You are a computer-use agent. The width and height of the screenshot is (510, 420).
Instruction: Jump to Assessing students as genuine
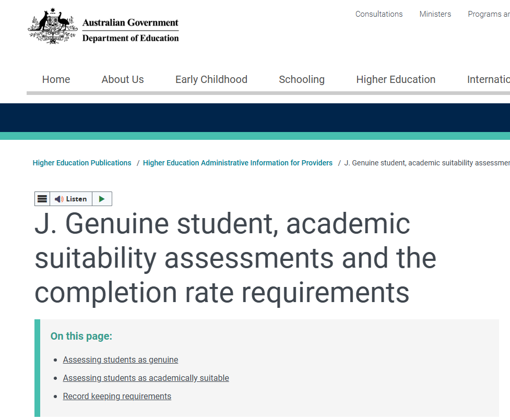pos(120,359)
